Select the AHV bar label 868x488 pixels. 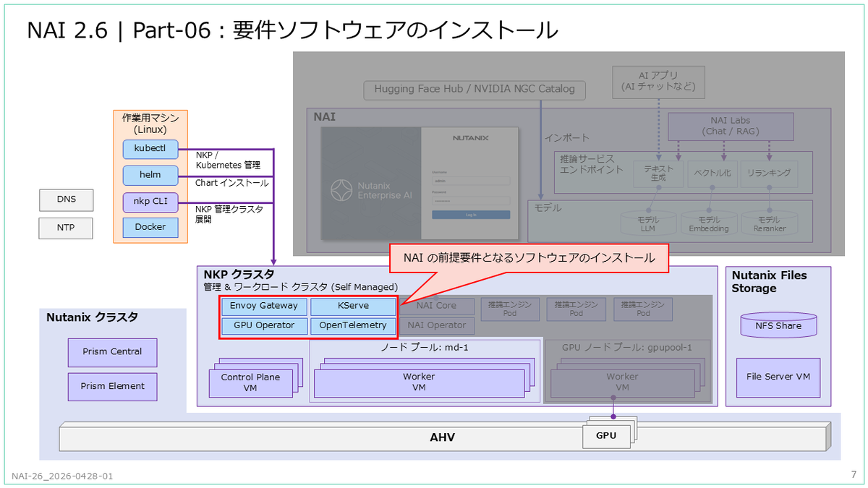[x=443, y=438]
